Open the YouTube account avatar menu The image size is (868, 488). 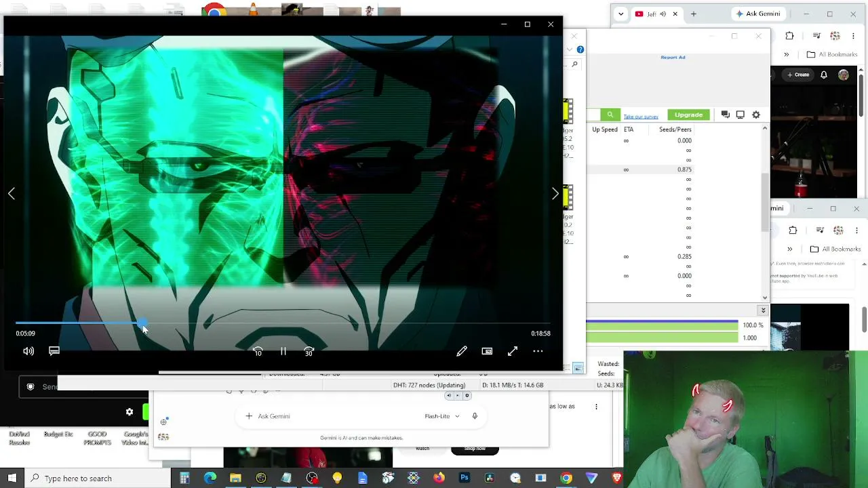click(x=844, y=75)
